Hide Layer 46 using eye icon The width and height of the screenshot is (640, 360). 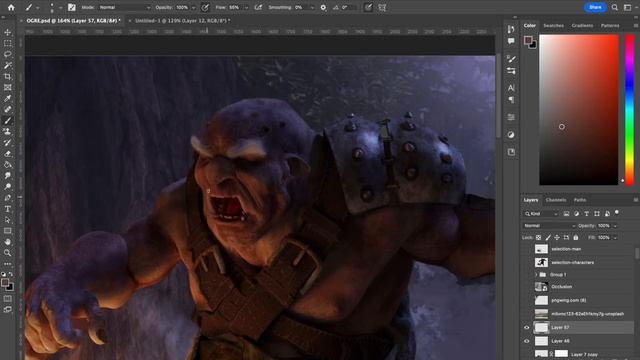click(527, 341)
